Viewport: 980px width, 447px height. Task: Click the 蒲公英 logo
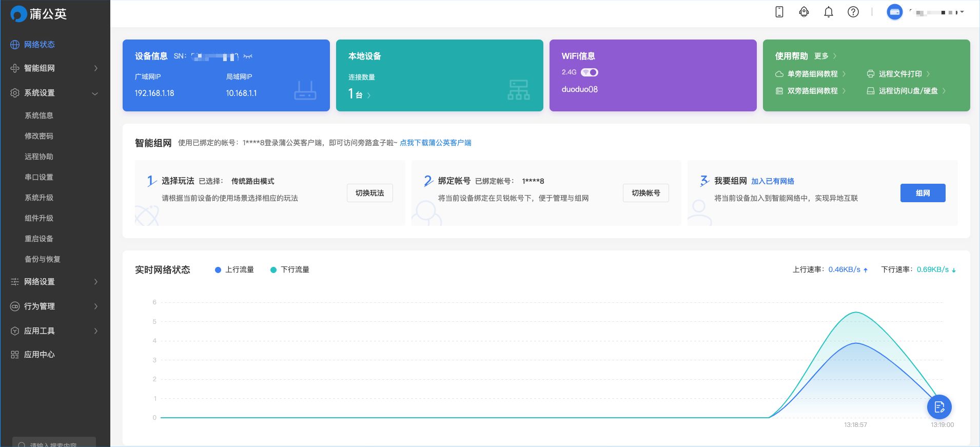(39, 14)
